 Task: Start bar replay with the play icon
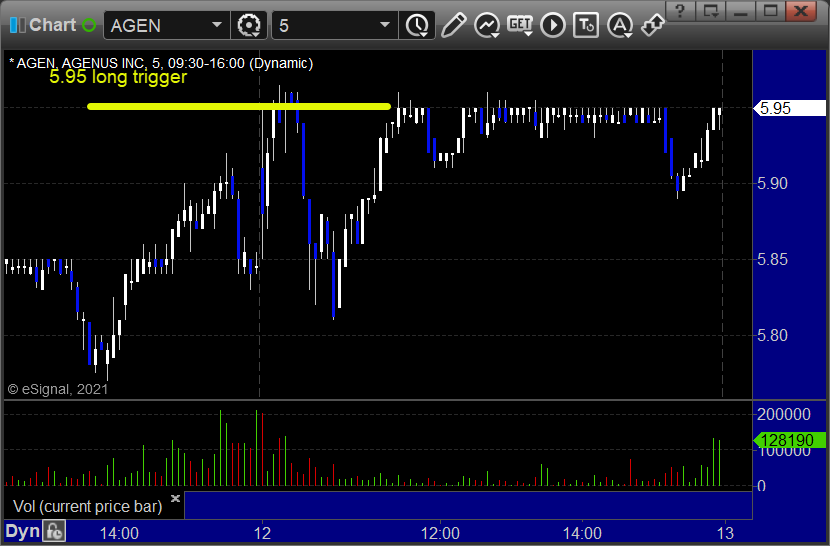tap(553, 25)
